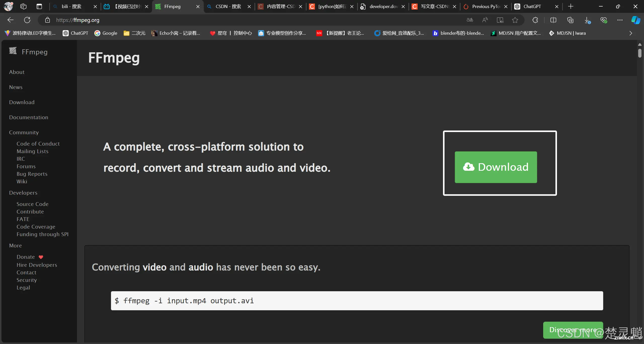Close the FFmpeg tab
Image resolution: width=644 pixels, height=344 pixels.
point(198,7)
